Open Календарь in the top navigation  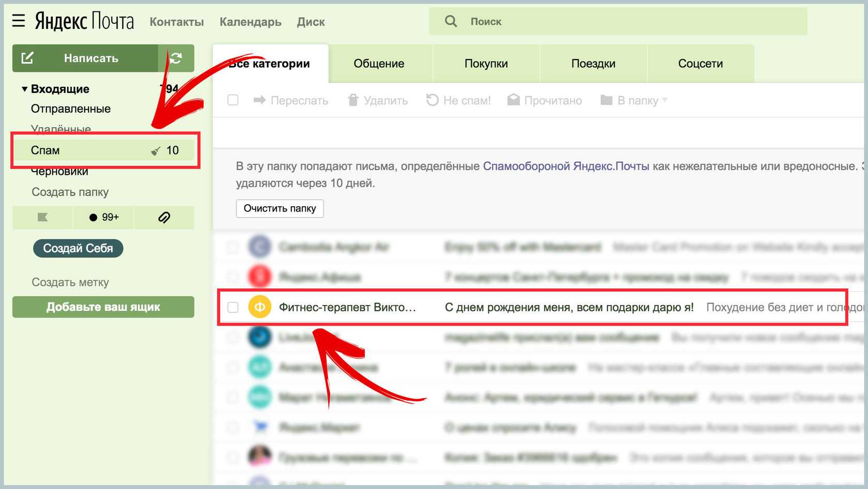pyautogui.click(x=251, y=22)
